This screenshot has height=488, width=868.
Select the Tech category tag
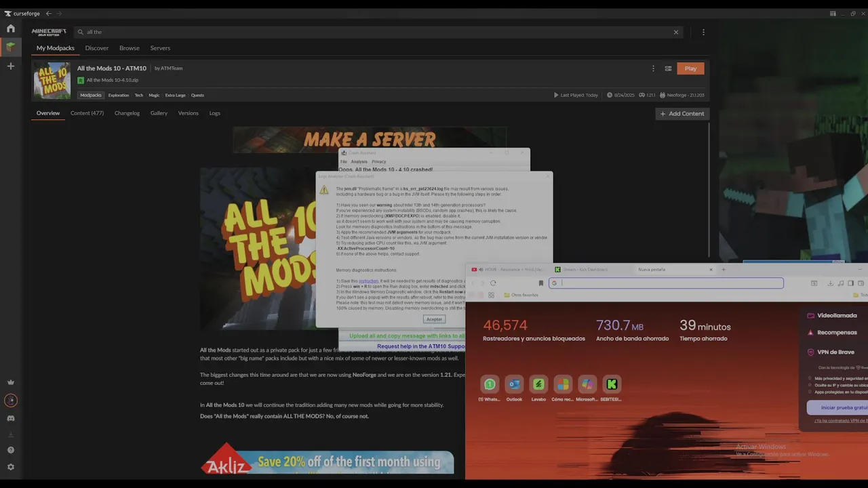pos(138,95)
